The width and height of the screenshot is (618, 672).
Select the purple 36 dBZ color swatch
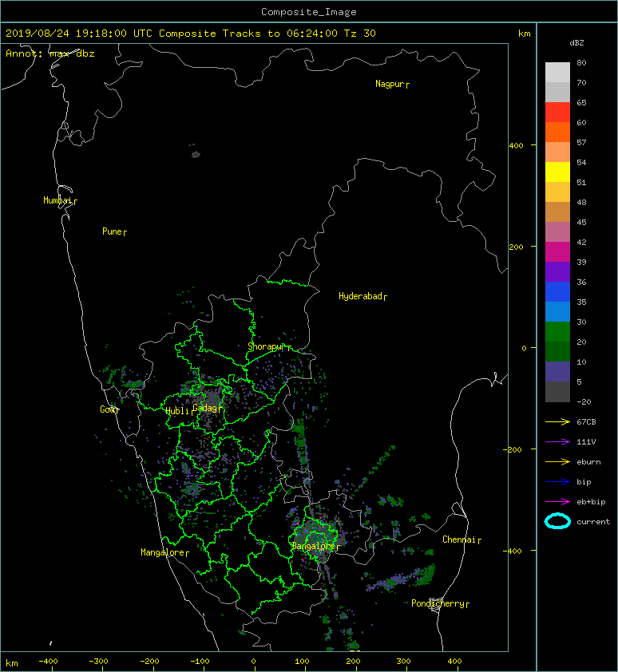pos(557,271)
